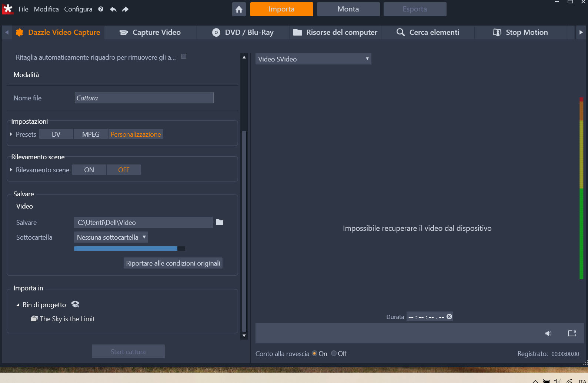Open the File menu
Viewport: 588px width, 383px height.
coord(23,9)
